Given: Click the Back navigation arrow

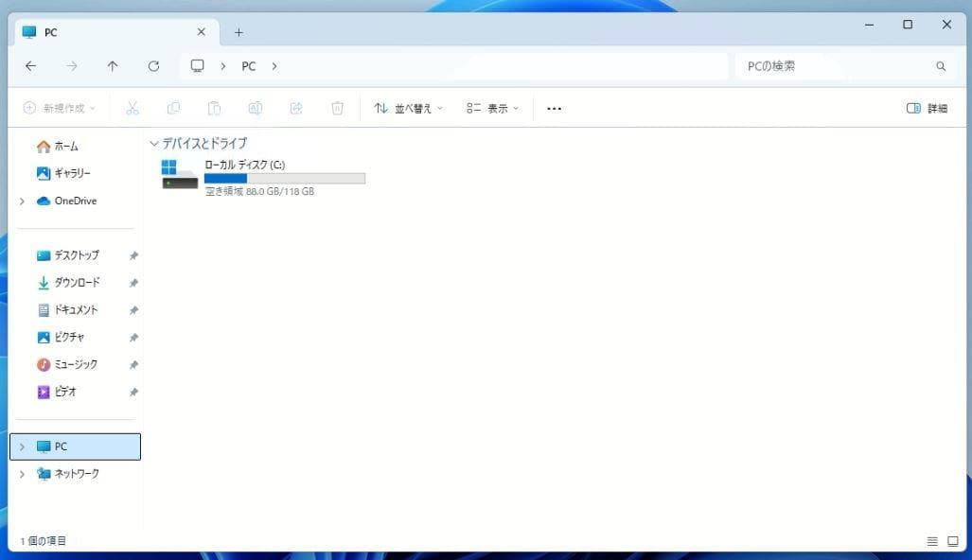Looking at the screenshot, I should click(x=30, y=66).
